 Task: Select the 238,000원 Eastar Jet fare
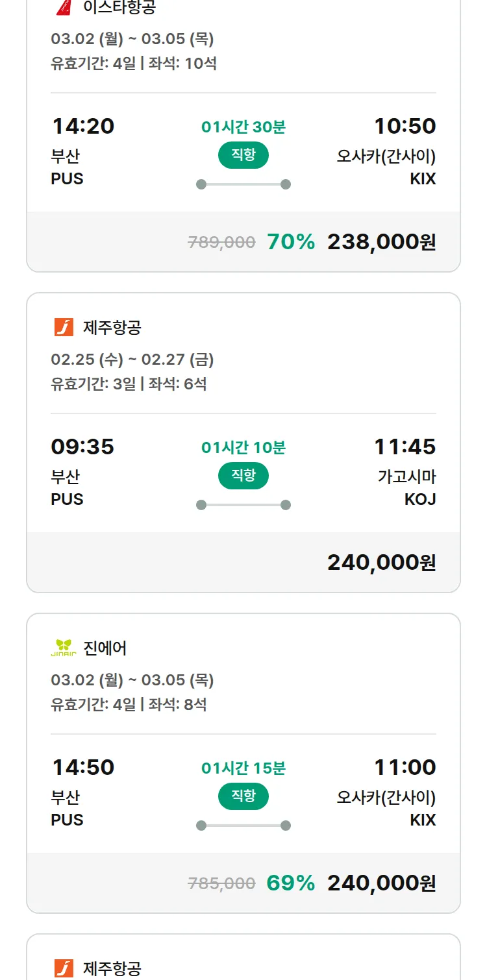pos(381,242)
